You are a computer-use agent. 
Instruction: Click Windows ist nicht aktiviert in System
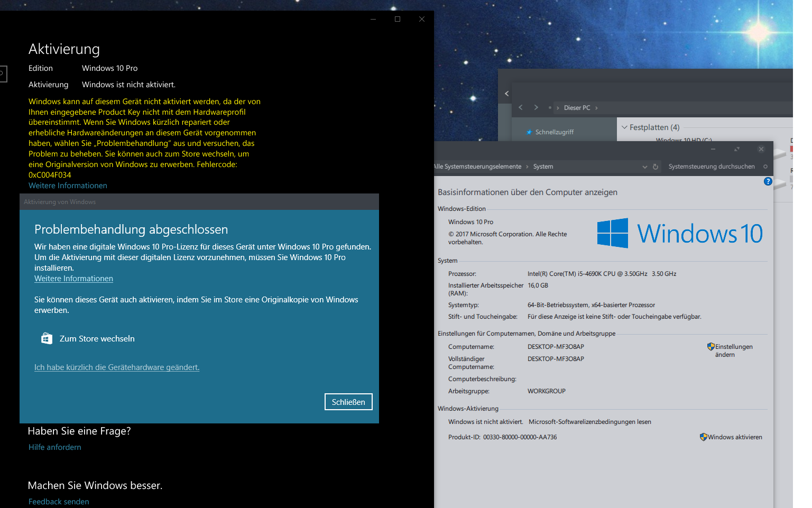click(486, 422)
